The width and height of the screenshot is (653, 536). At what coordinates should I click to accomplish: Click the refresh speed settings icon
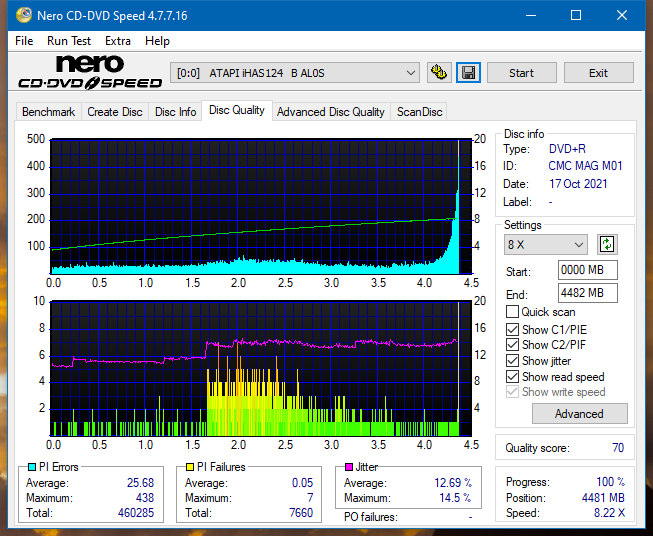coord(607,244)
